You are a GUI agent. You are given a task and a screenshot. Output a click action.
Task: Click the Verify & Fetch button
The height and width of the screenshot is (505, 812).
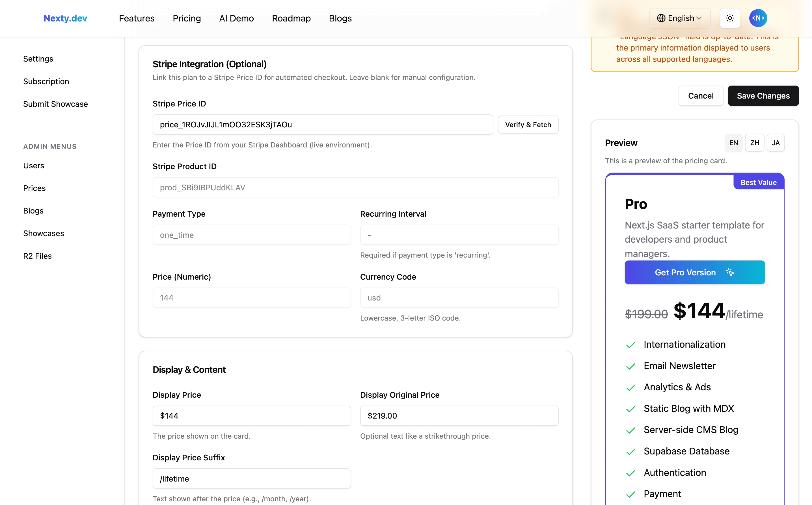(528, 125)
